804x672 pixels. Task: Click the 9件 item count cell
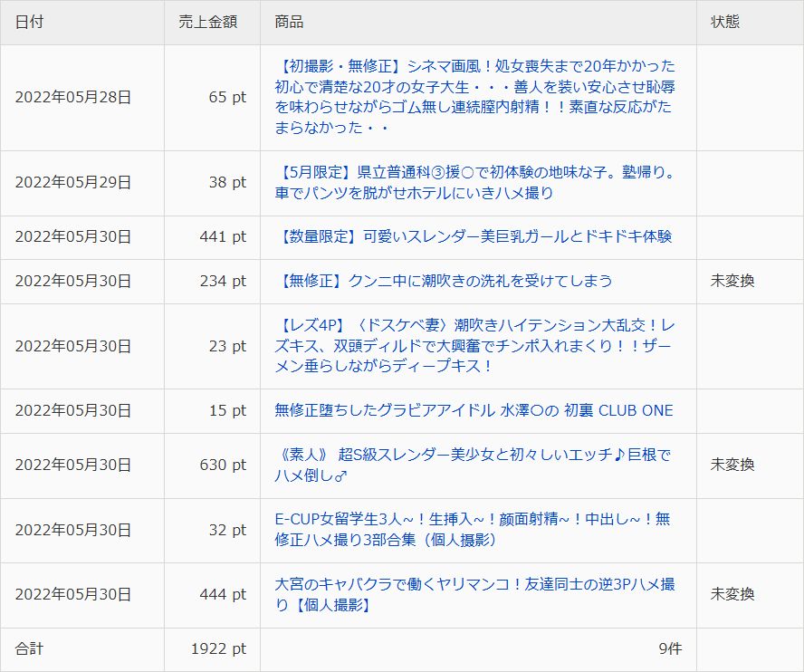pyautogui.click(x=670, y=649)
